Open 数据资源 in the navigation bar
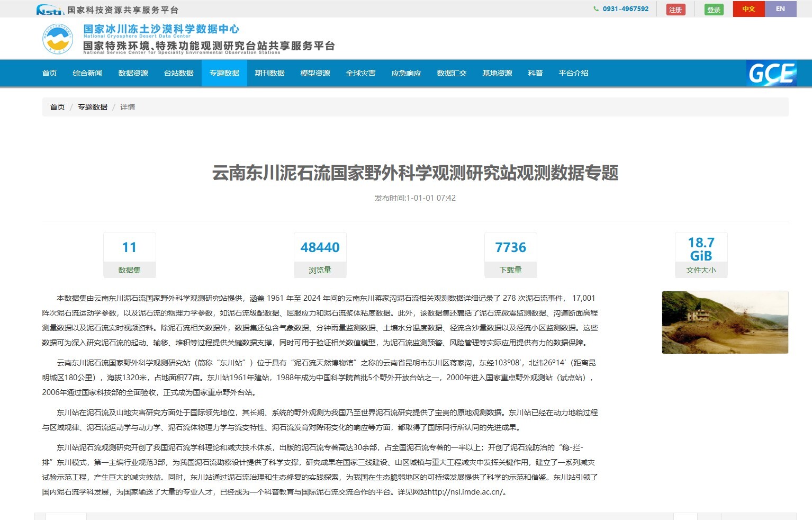The image size is (812, 520). (x=133, y=73)
